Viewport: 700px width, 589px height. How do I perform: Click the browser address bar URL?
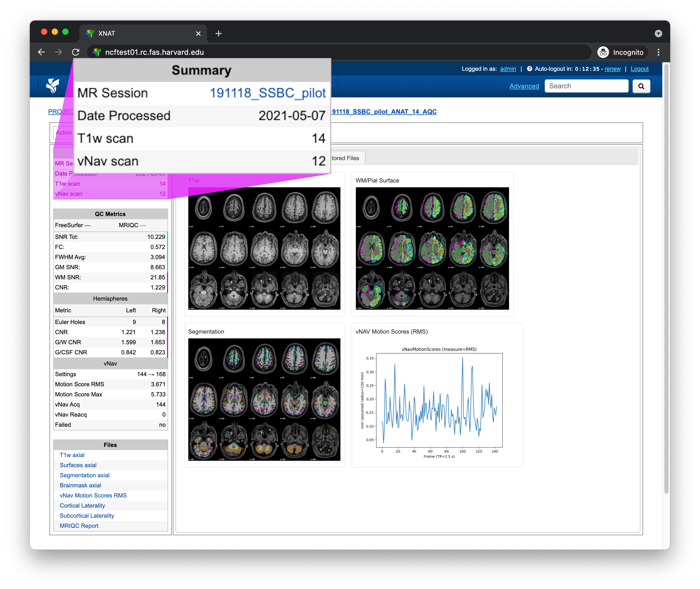(x=154, y=52)
